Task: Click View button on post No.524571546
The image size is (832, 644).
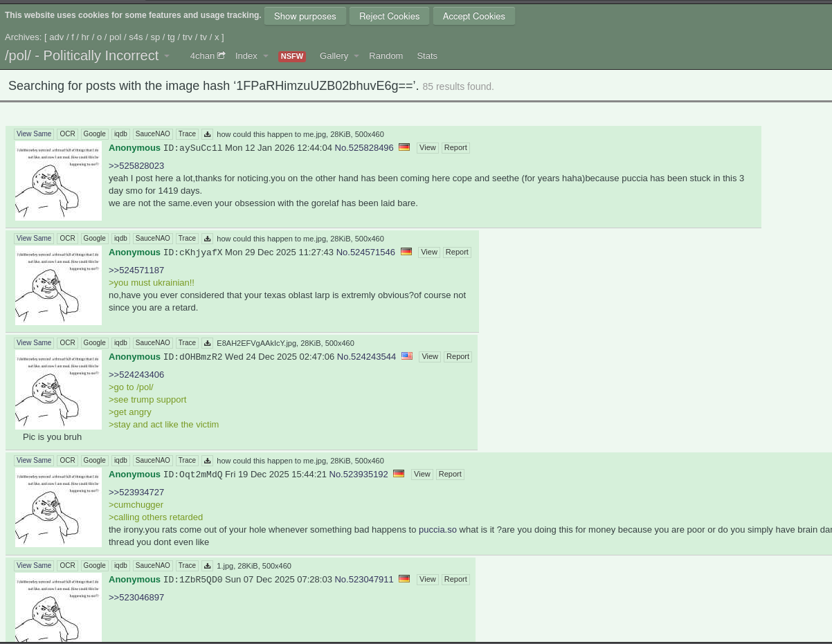Action: [x=429, y=252]
